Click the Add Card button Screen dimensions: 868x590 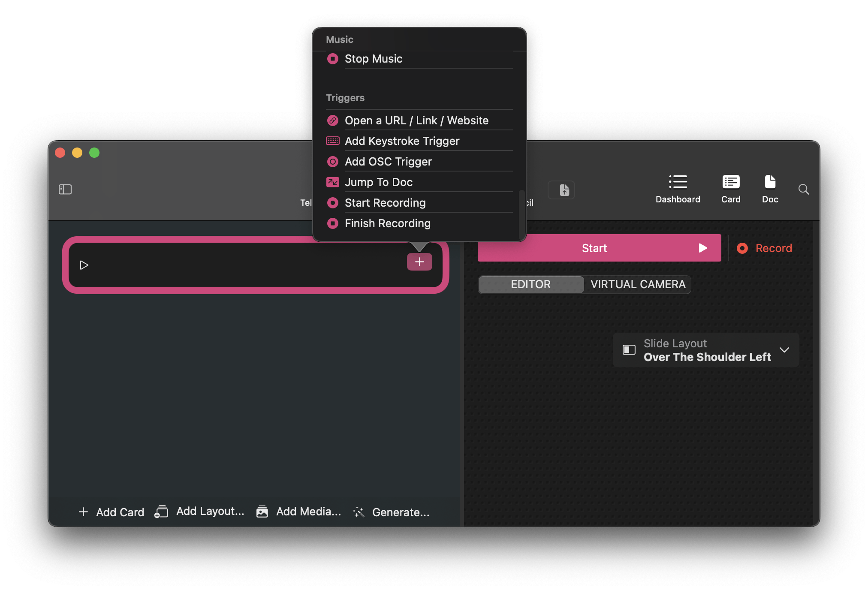tap(112, 512)
